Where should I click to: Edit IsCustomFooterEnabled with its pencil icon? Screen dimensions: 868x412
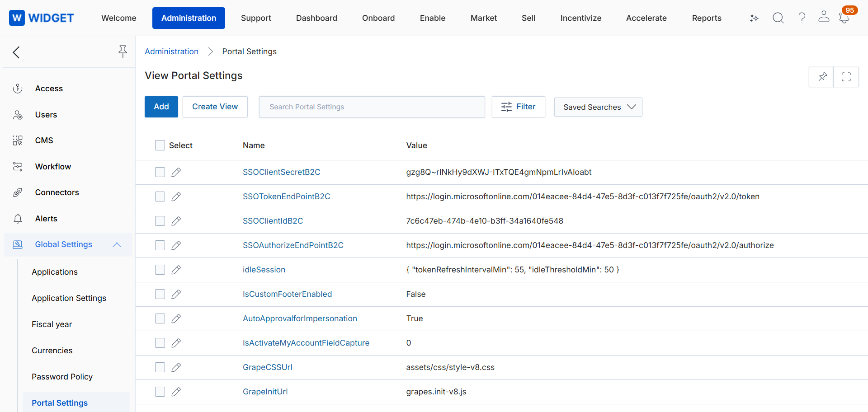tap(176, 294)
